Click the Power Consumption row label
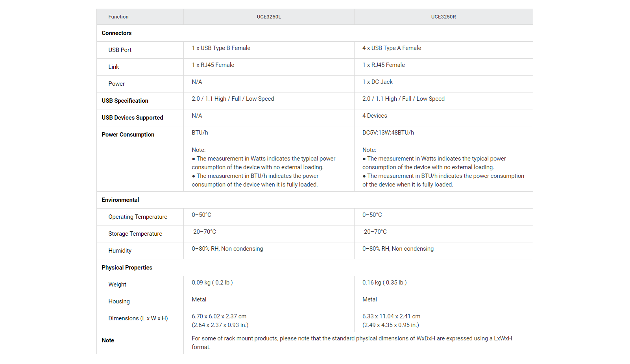The height and width of the screenshot is (364, 630). click(128, 135)
